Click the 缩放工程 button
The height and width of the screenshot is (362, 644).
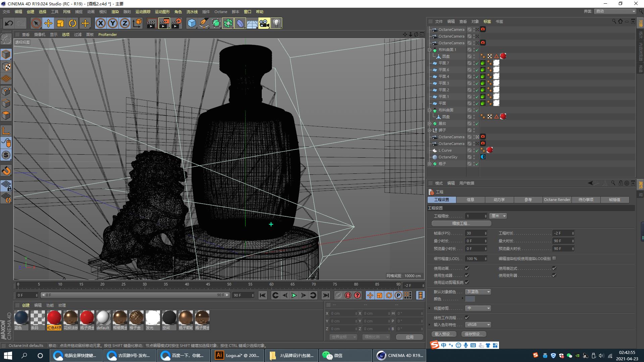(461, 223)
